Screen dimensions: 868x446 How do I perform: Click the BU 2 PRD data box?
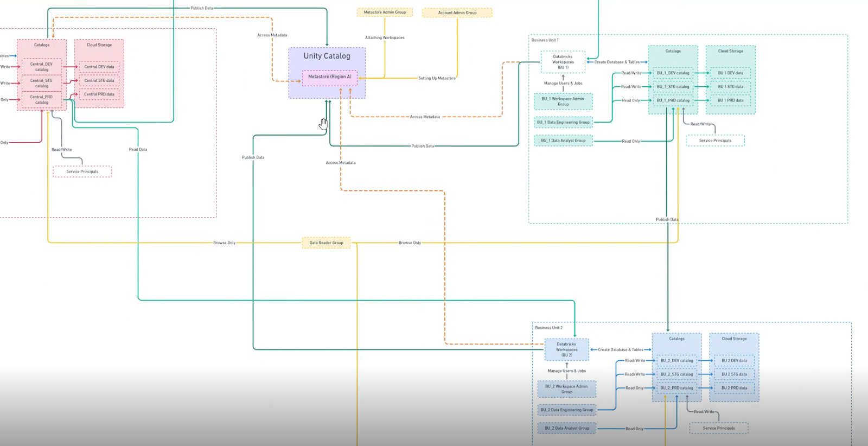click(x=734, y=388)
